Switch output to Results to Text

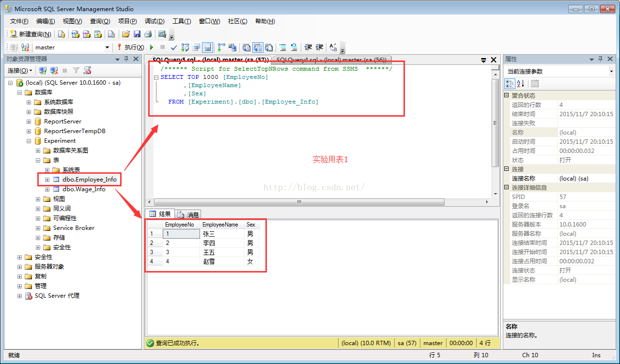point(246,47)
